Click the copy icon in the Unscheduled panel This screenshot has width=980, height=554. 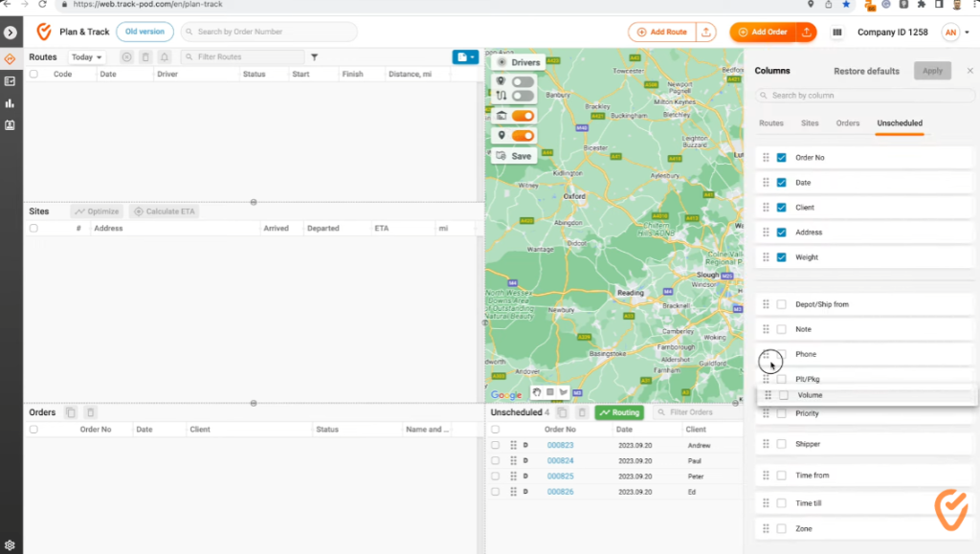click(562, 412)
